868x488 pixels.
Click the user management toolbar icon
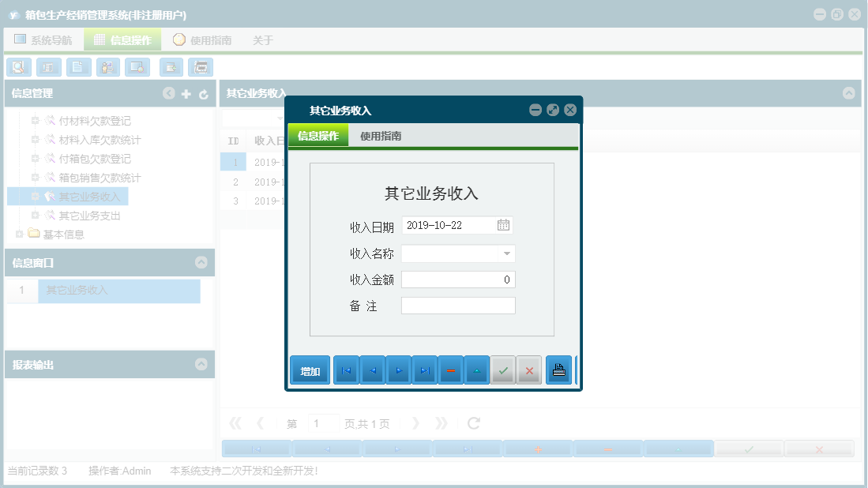107,67
